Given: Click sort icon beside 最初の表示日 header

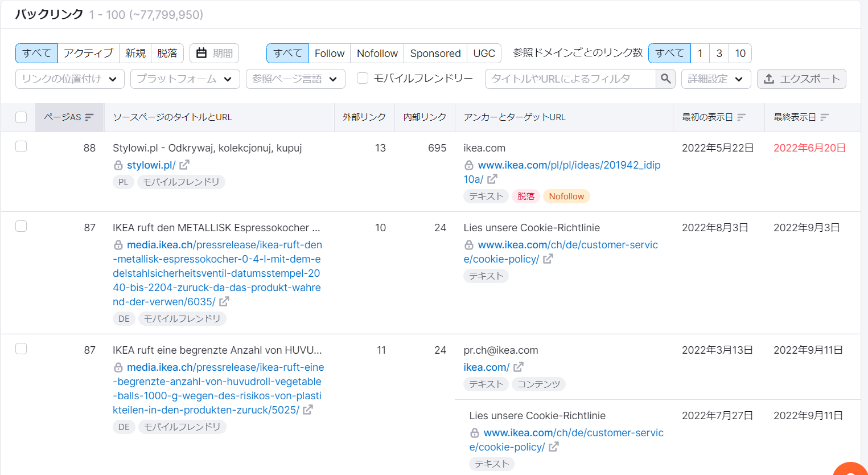Looking at the screenshot, I should pos(742,117).
